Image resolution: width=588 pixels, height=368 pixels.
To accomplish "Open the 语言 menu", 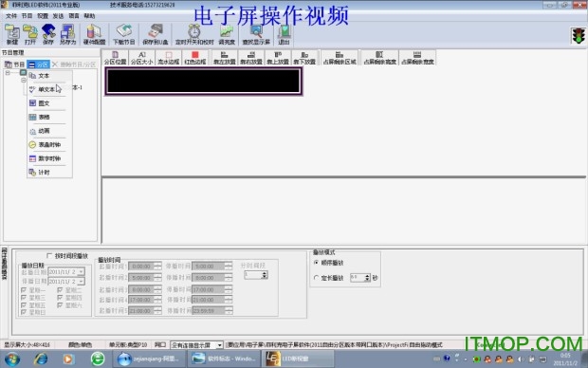I will pyautogui.click(x=74, y=16).
